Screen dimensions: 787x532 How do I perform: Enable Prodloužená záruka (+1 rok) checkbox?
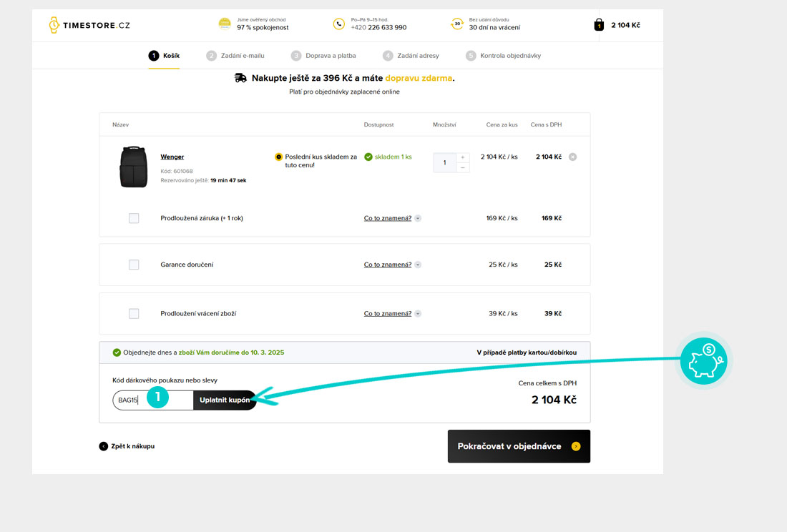point(134,218)
